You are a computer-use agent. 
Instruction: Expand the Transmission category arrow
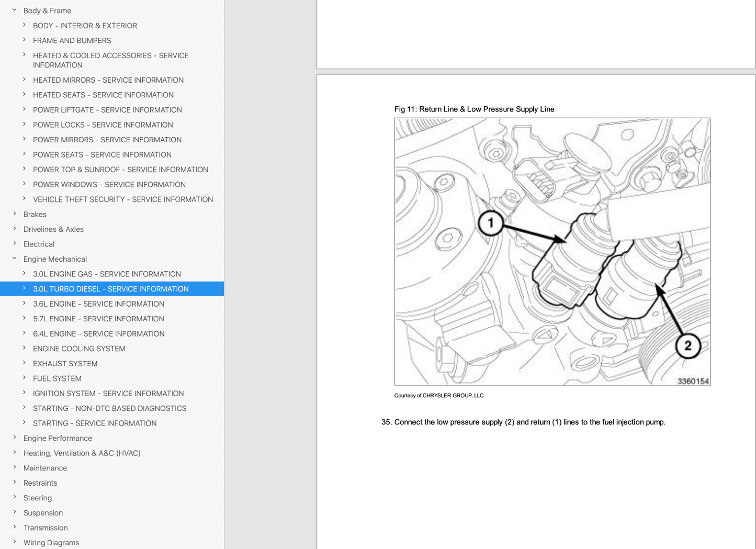click(x=15, y=528)
